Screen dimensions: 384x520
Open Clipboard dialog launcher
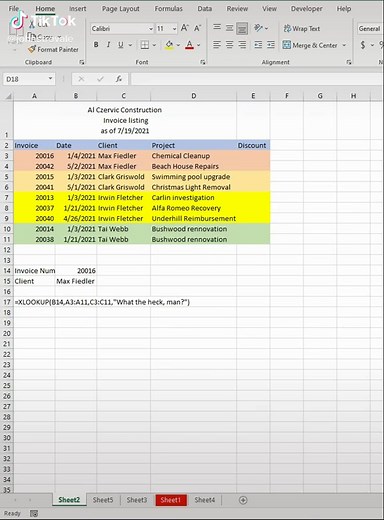point(82,62)
